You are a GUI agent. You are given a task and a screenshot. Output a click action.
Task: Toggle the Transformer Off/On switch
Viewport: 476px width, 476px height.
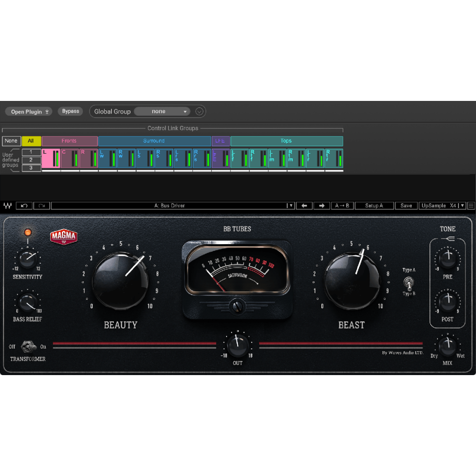(28, 347)
